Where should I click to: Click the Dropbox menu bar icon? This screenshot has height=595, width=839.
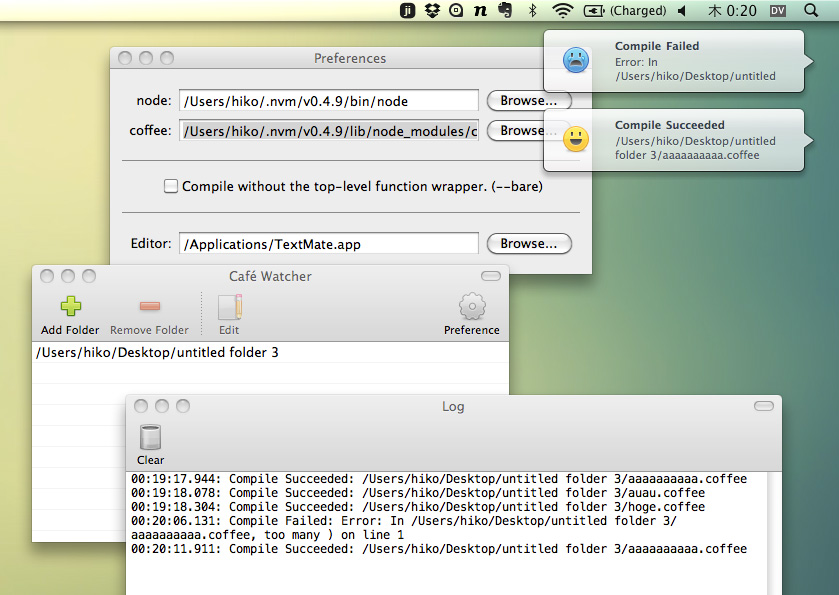click(432, 11)
